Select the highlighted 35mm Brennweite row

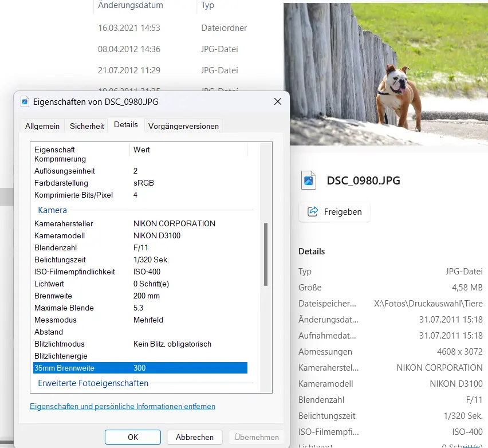pos(140,368)
